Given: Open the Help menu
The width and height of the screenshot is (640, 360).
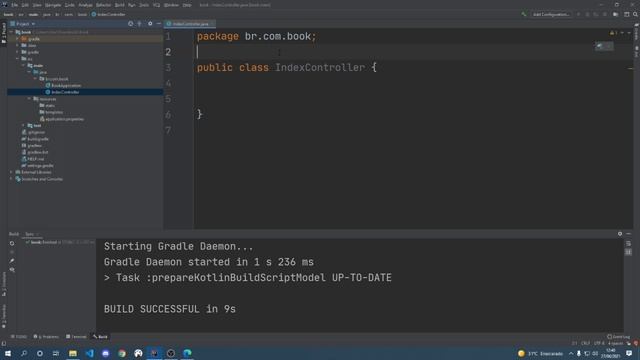Looking at the screenshot, I should click(x=187, y=5).
